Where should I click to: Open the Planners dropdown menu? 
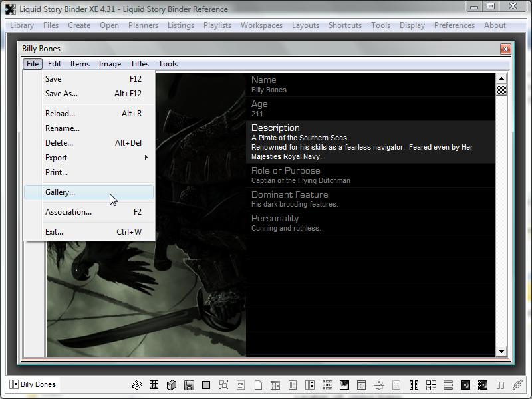click(x=143, y=25)
